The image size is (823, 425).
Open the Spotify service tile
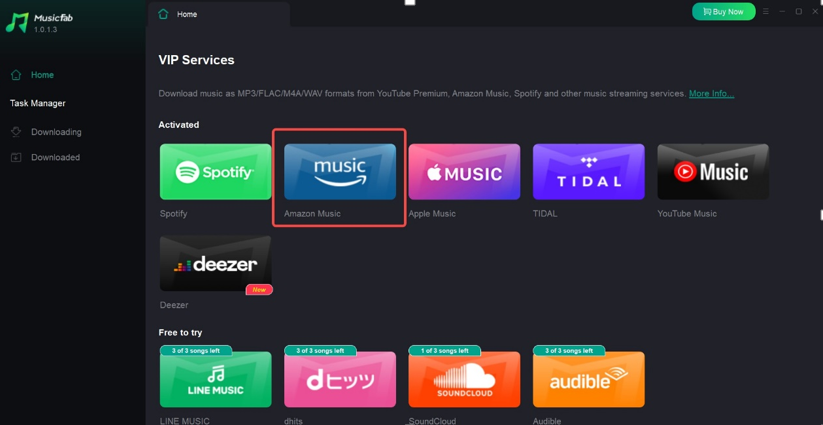216,172
